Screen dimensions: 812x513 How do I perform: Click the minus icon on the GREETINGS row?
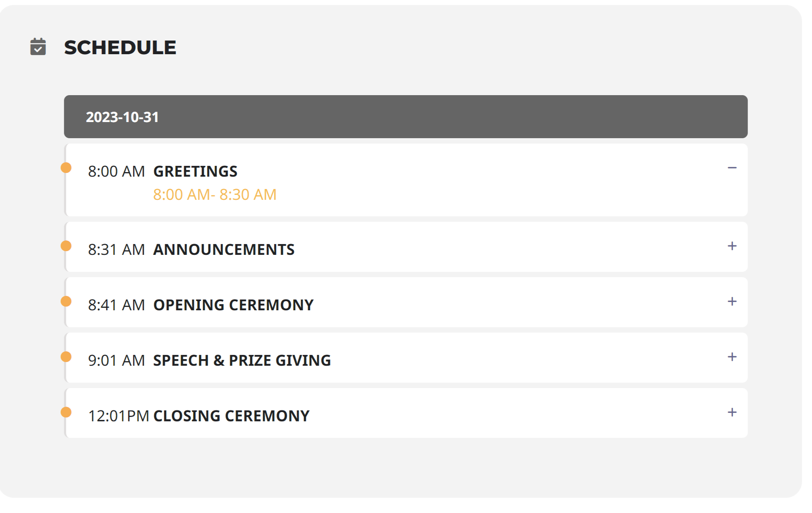click(x=733, y=167)
